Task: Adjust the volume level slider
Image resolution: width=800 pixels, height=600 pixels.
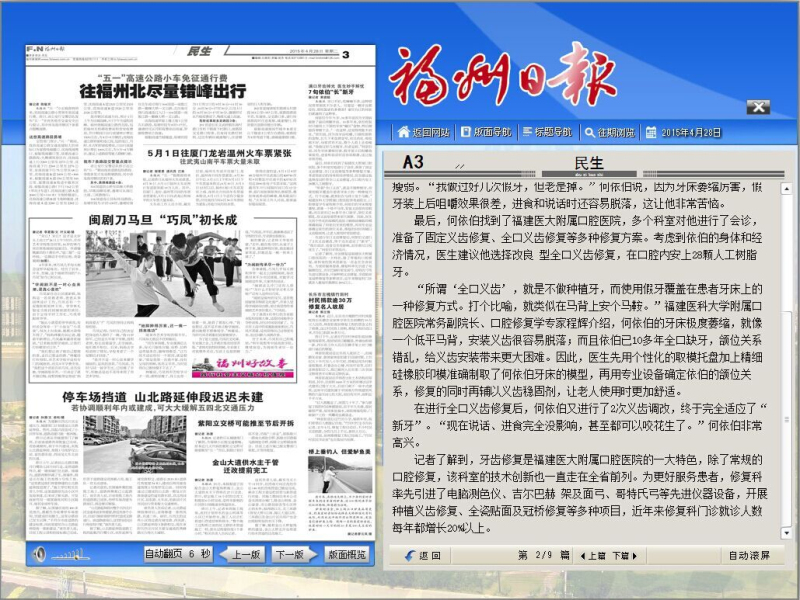Action: [70, 555]
